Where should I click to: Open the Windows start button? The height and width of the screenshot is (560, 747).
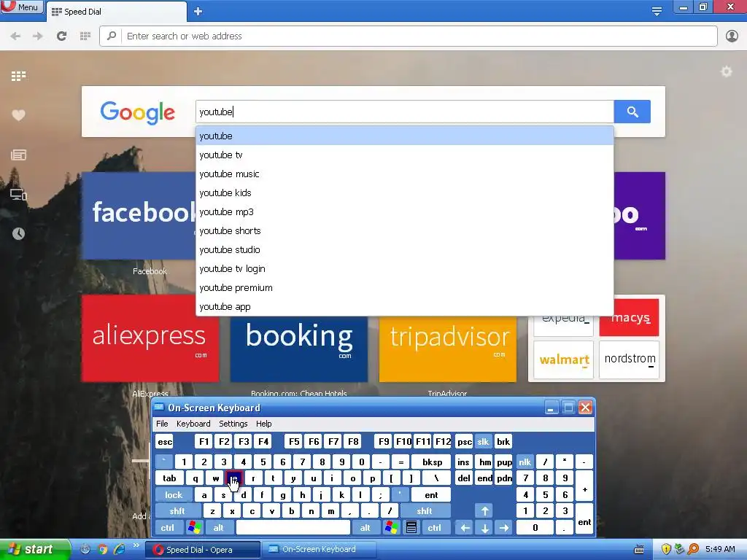[34, 550]
